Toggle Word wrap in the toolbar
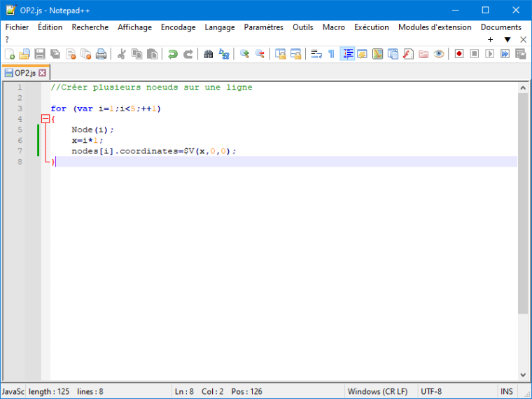 316,54
